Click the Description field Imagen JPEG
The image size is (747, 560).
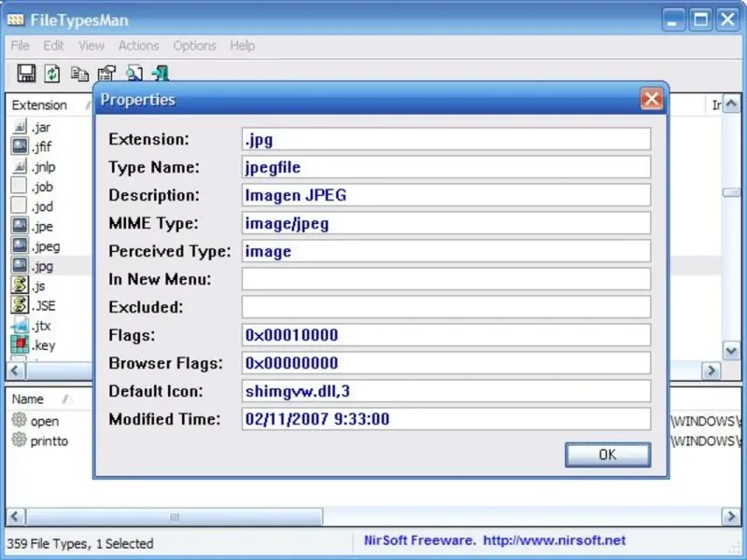446,195
